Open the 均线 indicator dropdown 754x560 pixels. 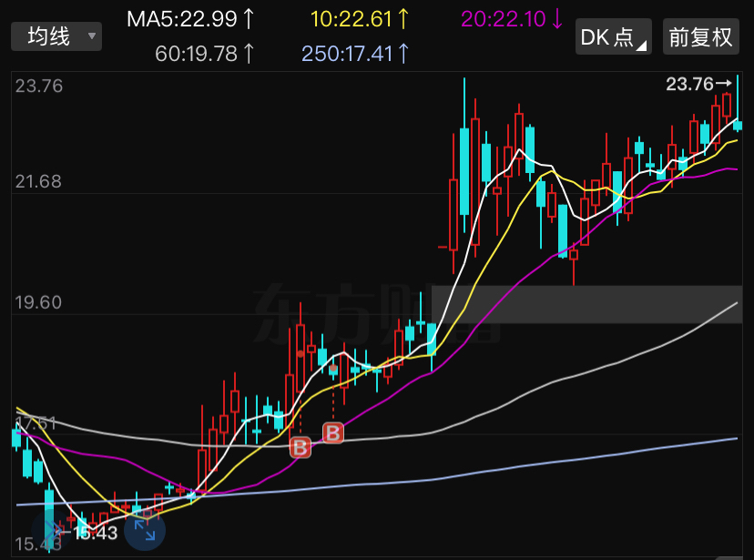pyautogui.click(x=56, y=36)
